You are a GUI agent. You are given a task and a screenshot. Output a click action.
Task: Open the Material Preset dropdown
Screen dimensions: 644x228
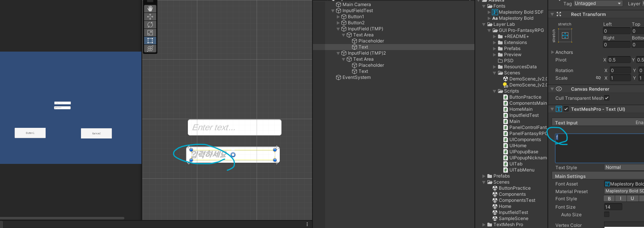point(624,191)
